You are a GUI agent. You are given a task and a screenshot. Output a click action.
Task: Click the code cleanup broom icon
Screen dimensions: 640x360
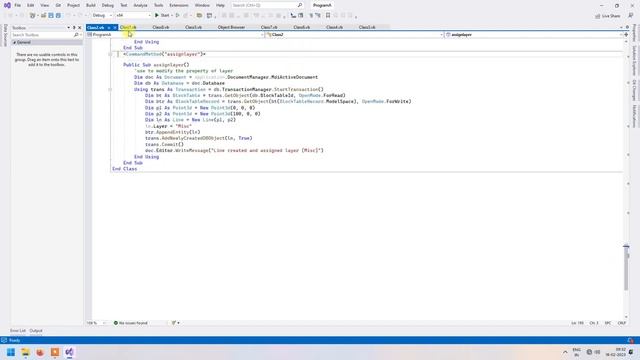(174, 323)
